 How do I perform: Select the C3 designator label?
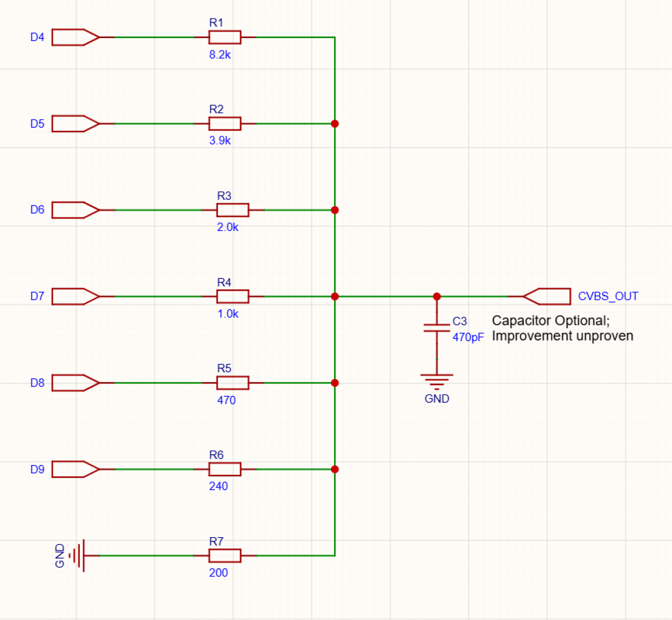460,321
